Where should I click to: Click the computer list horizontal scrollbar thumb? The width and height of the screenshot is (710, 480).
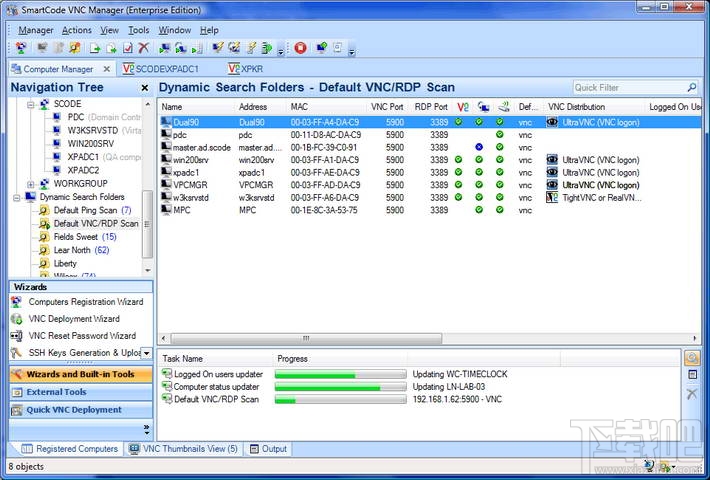(306, 338)
